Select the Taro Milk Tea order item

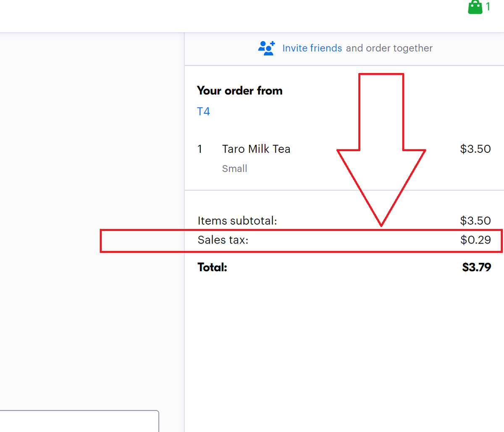pyautogui.click(x=256, y=149)
